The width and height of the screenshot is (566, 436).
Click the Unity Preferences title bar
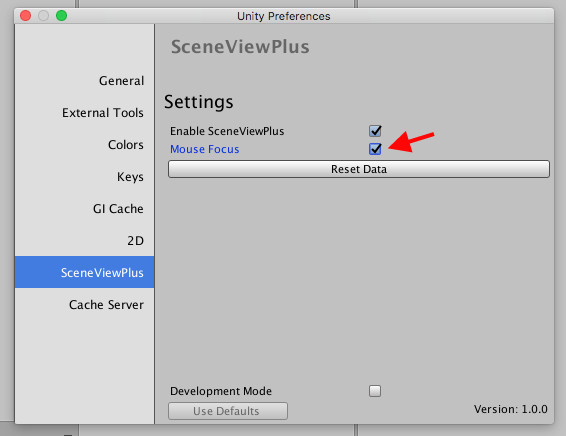point(284,16)
